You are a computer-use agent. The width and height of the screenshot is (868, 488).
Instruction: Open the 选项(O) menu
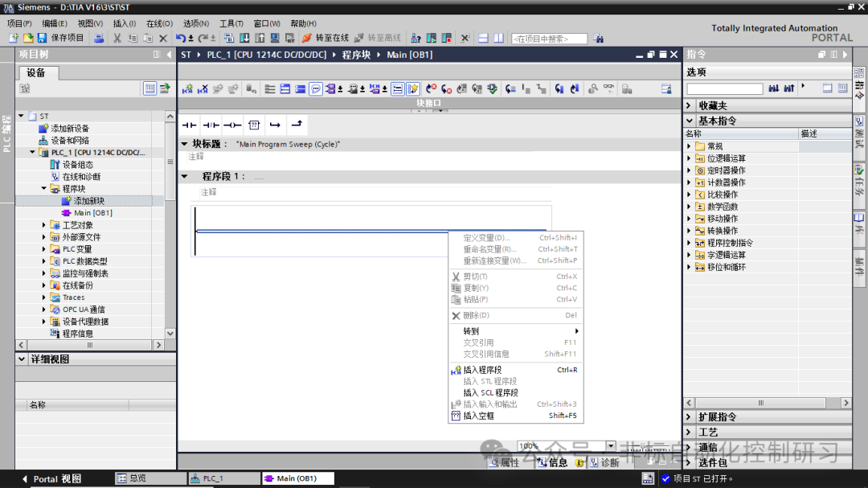point(195,23)
